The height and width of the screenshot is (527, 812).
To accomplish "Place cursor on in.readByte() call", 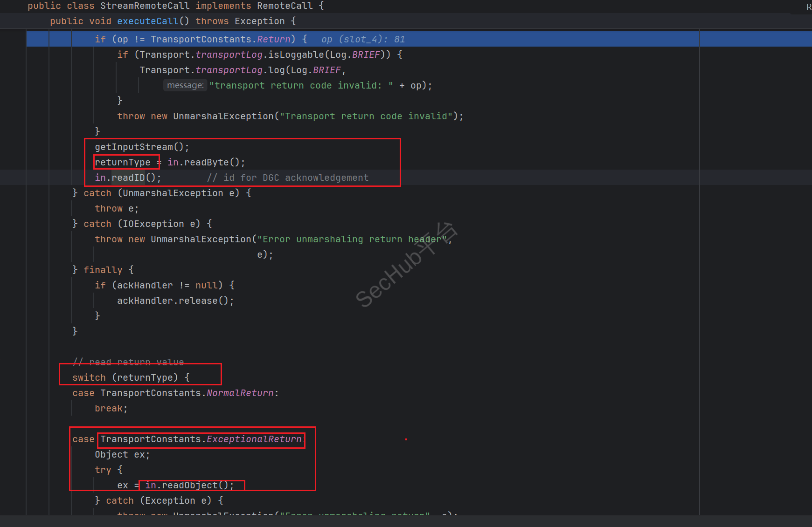I will coord(206,163).
